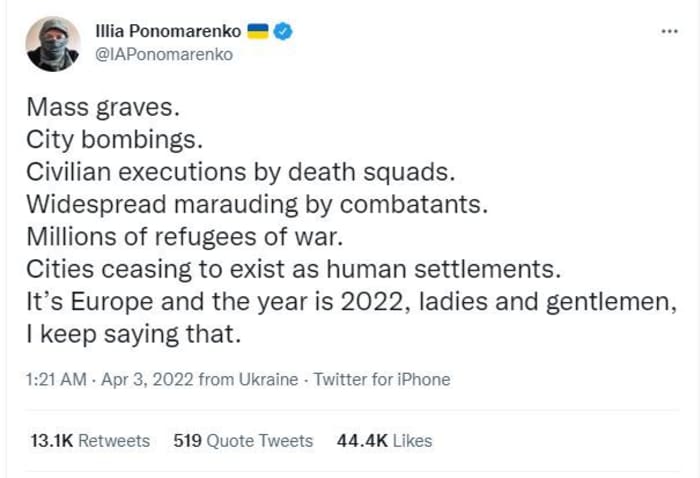This screenshot has width=700, height=478.
Task: Click the 'City bombings.' tweet line
Action: coord(115,140)
